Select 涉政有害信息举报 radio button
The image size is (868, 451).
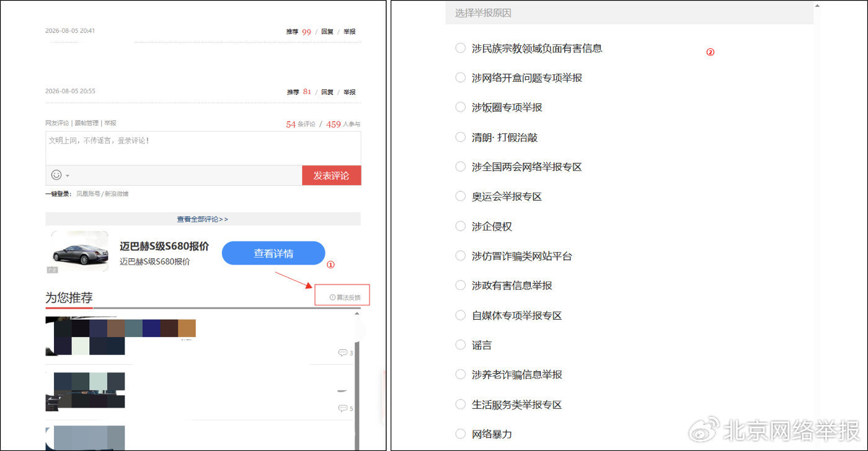(460, 286)
